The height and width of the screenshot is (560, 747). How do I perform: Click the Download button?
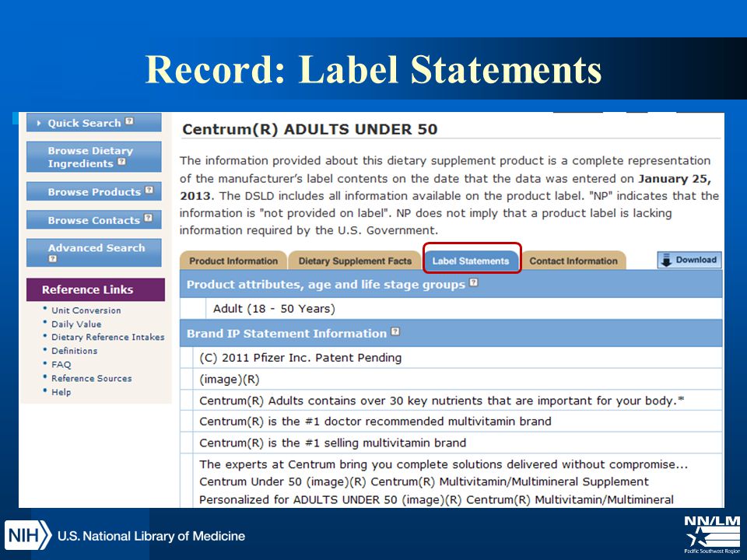coord(689,260)
